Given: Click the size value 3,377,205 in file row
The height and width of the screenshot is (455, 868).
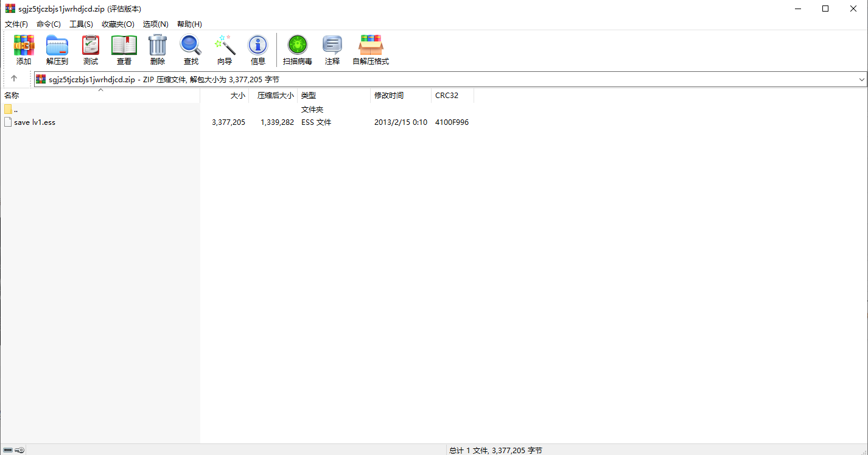Looking at the screenshot, I should (x=228, y=122).
